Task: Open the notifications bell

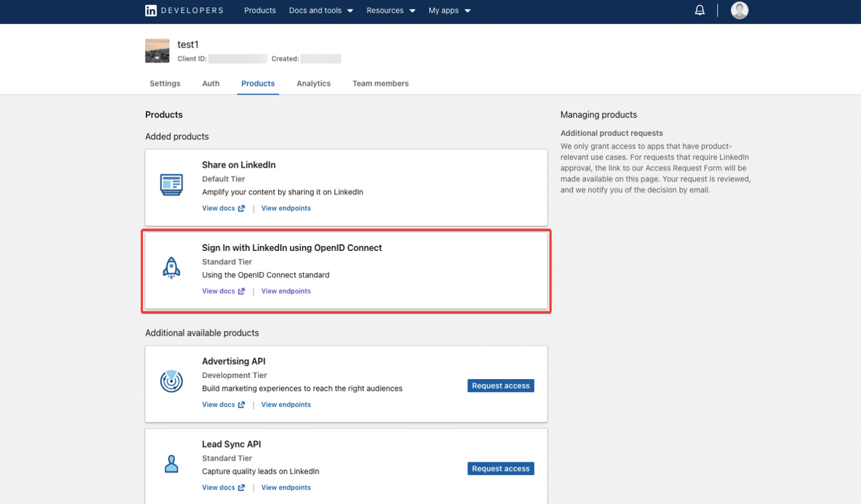Action: [699, 10]
